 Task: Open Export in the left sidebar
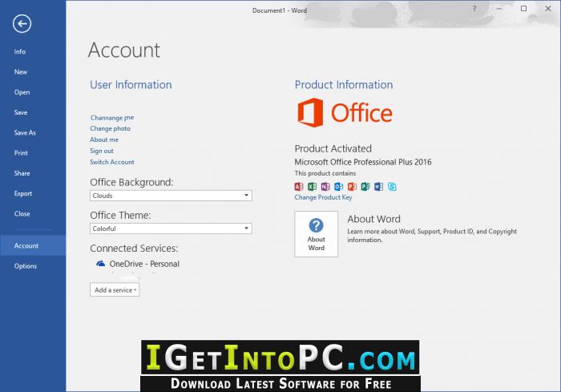click(23, 194)
